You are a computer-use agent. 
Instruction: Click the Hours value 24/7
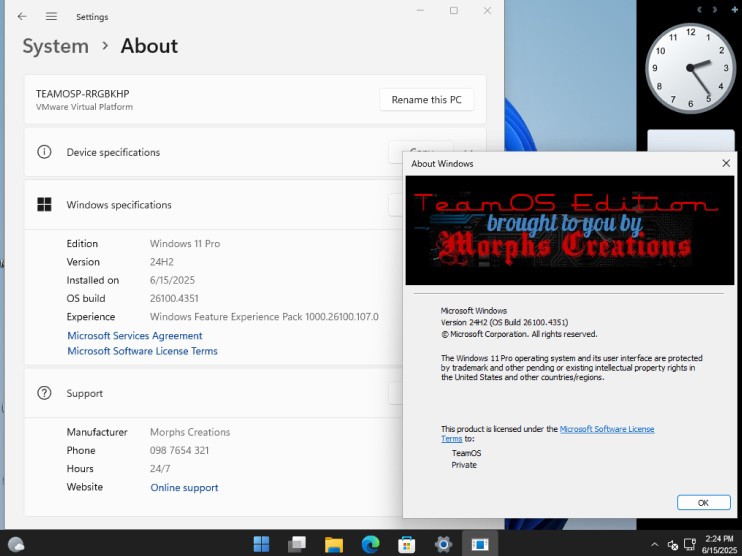[160, 469]
